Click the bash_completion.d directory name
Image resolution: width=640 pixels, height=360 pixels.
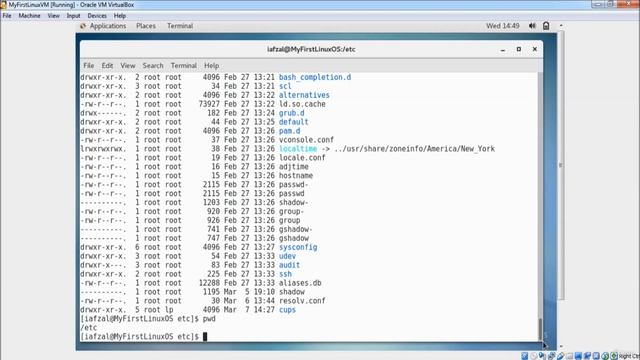click(x=315, y=77)
